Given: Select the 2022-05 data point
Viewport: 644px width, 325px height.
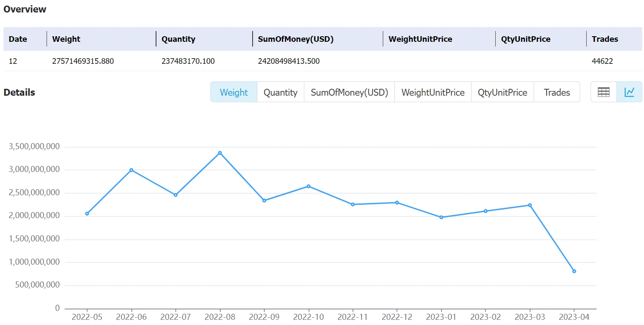Looking at the screenshot, I should point(87,213).
